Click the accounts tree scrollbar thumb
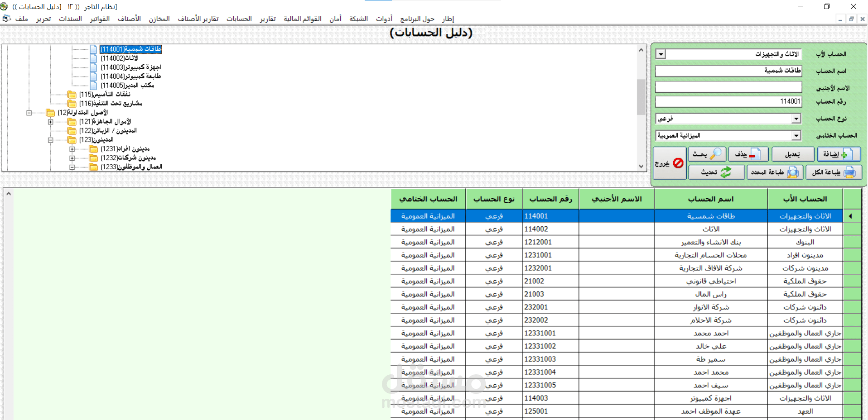 pyautogui.click(x=641, y=97)
